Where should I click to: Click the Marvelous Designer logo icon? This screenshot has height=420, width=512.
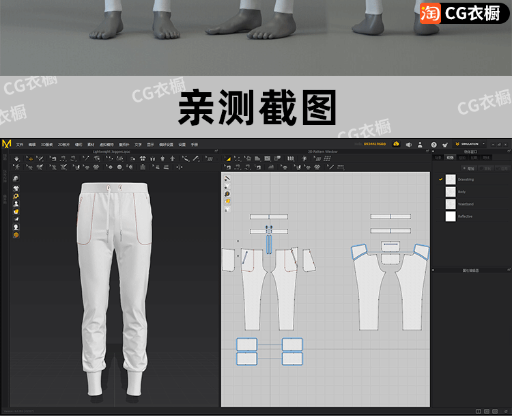(x=7, y=143)
